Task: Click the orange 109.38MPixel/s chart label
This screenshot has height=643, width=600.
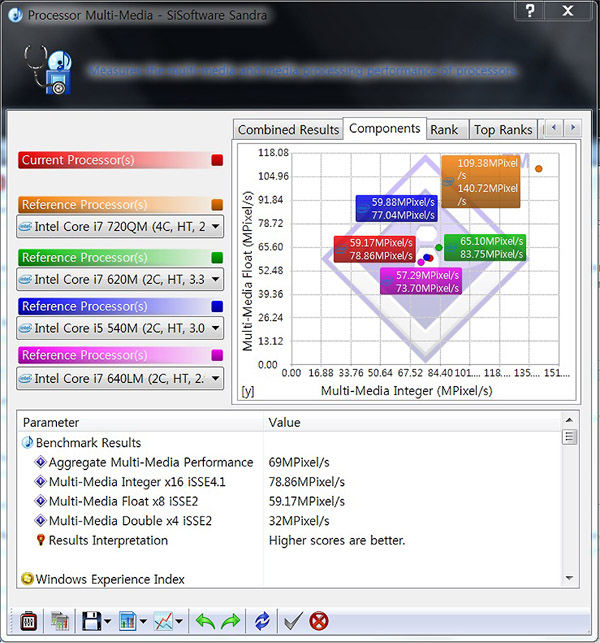Action: [481, 182]
